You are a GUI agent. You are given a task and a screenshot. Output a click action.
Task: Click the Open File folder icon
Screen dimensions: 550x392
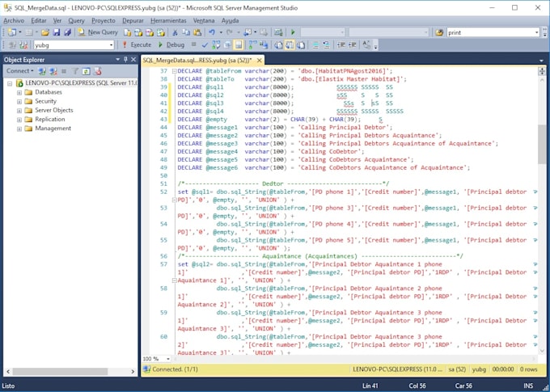pyautogui.click(x=45, y=32)
